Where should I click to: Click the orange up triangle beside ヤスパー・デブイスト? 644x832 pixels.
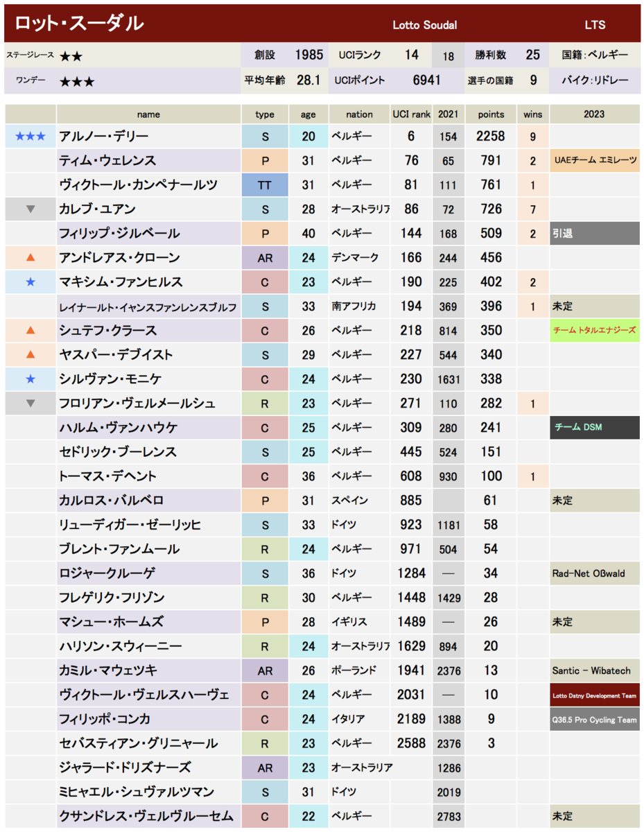click(30, 354)
